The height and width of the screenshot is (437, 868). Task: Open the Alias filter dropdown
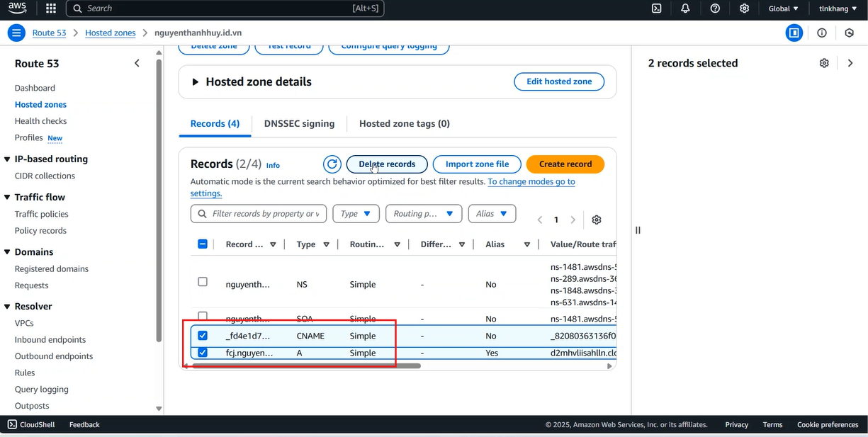point(492,214)
